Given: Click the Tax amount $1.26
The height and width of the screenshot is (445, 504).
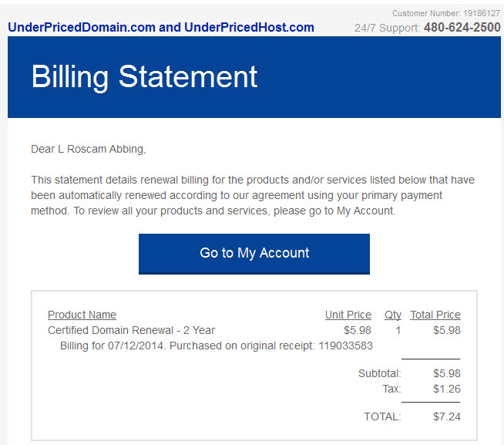Looking at the screenshot, I should [x=447, y=389].
